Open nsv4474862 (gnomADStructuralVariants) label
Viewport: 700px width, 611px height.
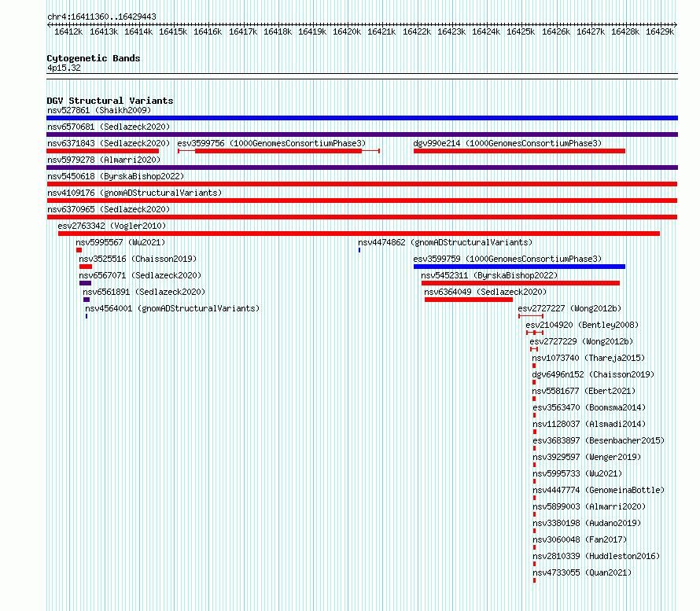pyautogui.click(x=445, y=242)
